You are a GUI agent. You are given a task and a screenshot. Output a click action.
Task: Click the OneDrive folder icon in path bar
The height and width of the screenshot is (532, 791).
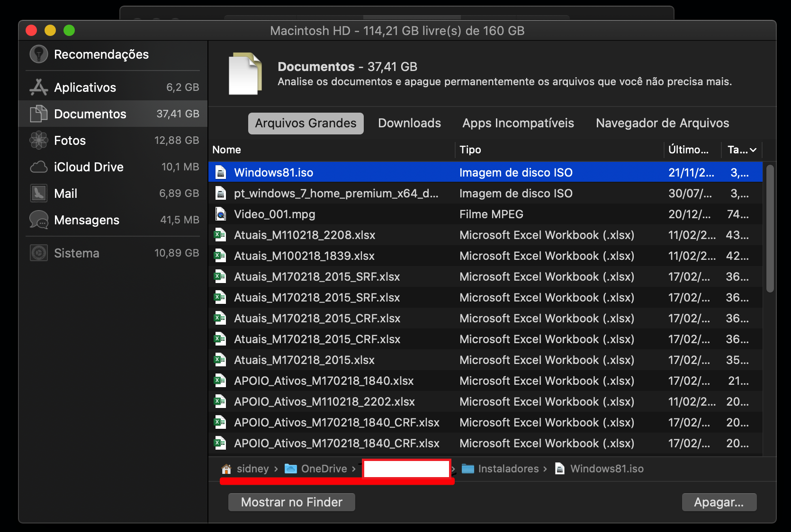click(x=291, y=469)
